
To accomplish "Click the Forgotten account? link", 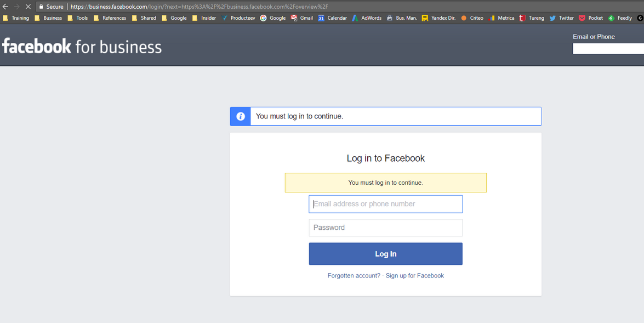I will coord(354,276).
